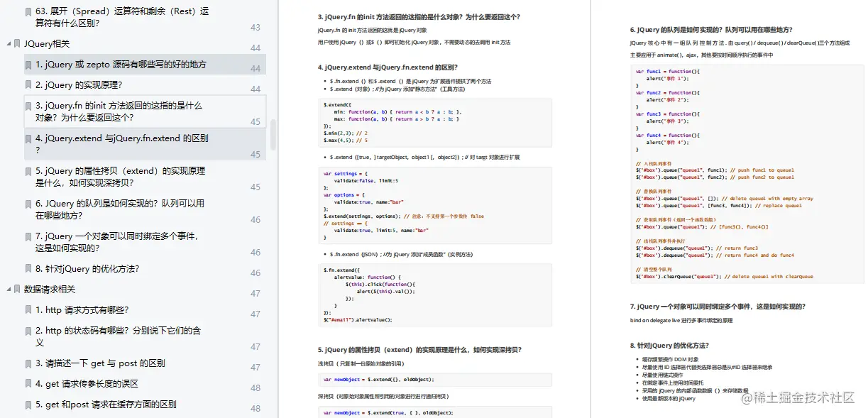Viewport: 868px width, 418px height.
Task: Click the '$.extend({ min: function' code block
Action: point(435,122)
